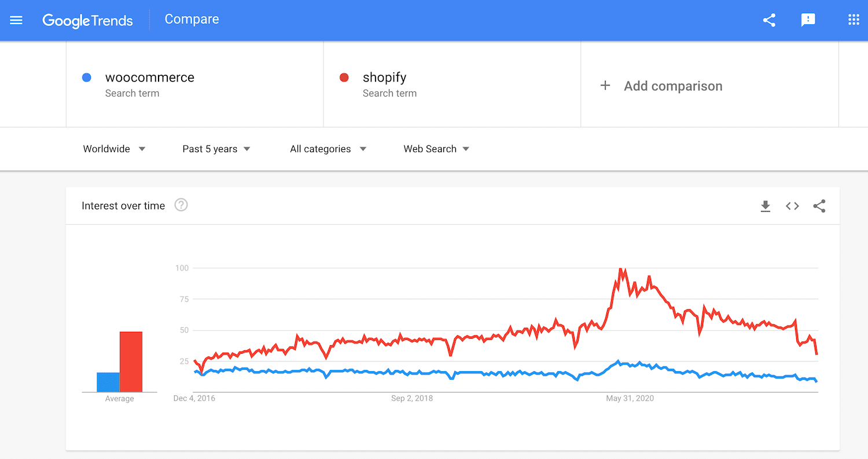868x459 pixels.
Task: Click the Google Trends logo
Action: pos(87,20)
